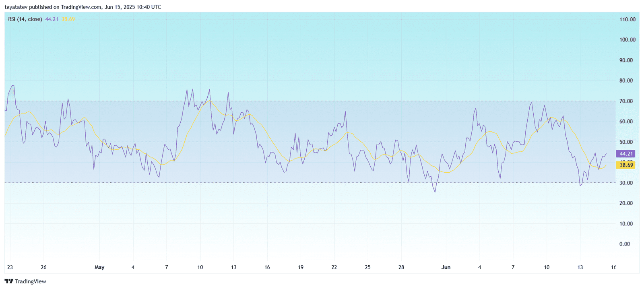The width and height of the screenshot is (644, 289).
Task: Click the 16 date label after May 13
Action: [267, 267]
